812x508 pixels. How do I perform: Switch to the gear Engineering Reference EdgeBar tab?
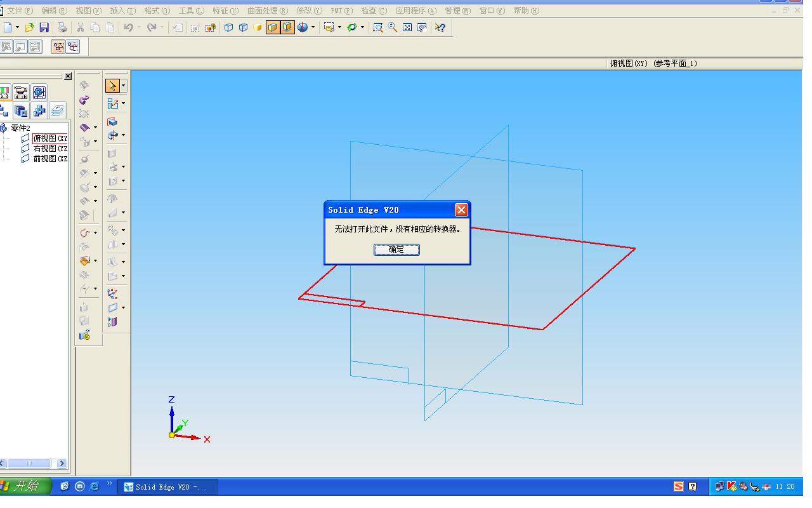pos(39,92)
